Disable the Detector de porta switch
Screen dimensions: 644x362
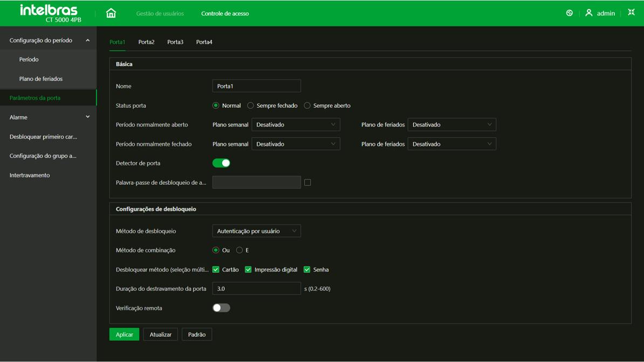[221, 163]
